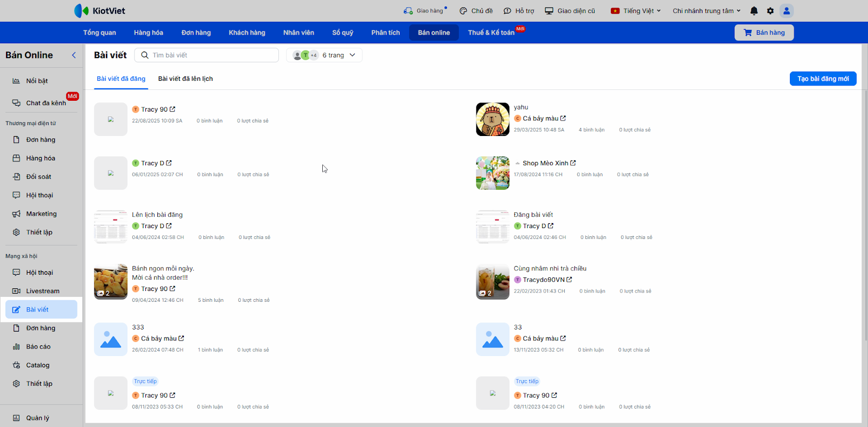Screen dimensions: 868x427
Task: Open Thuế & Kế toán menu
Action: [492, 33]
